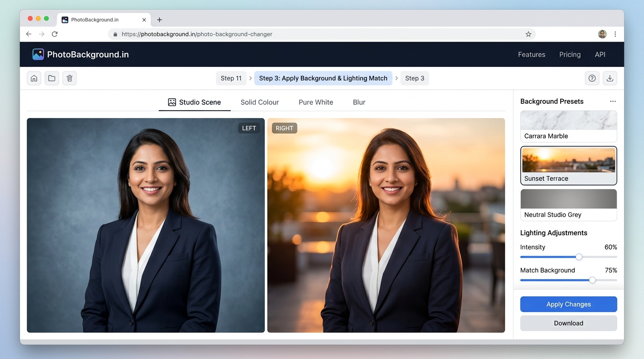The width and height of the screenshot is (644, 359).
Task: Switch to the Studio Scene tab
Action: pyautogui.click(x=195, y=102)
